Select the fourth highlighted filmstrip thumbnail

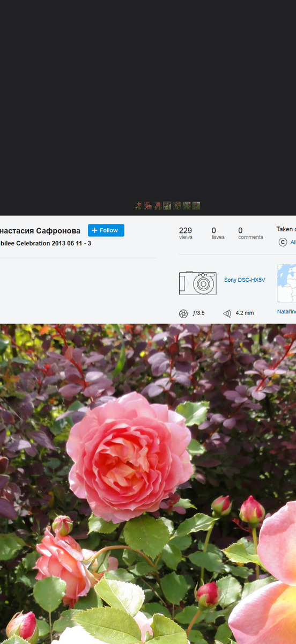click(x=167, y=206)
